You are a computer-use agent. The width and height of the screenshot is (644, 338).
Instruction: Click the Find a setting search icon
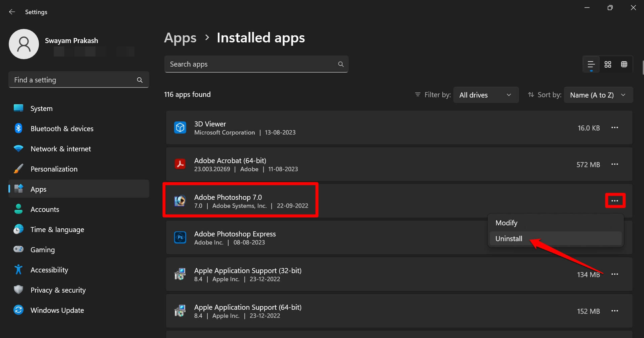[x=140, y=80]
